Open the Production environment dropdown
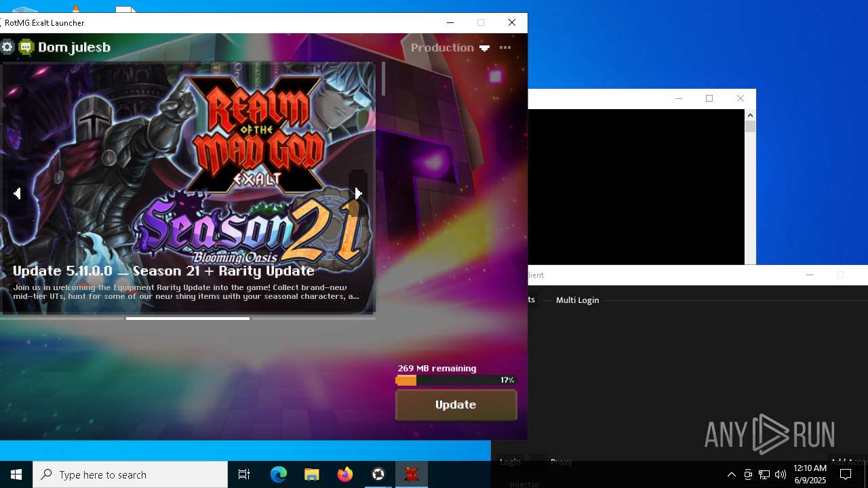Viewport: 868px width, 488px height. tap(450, 47)
